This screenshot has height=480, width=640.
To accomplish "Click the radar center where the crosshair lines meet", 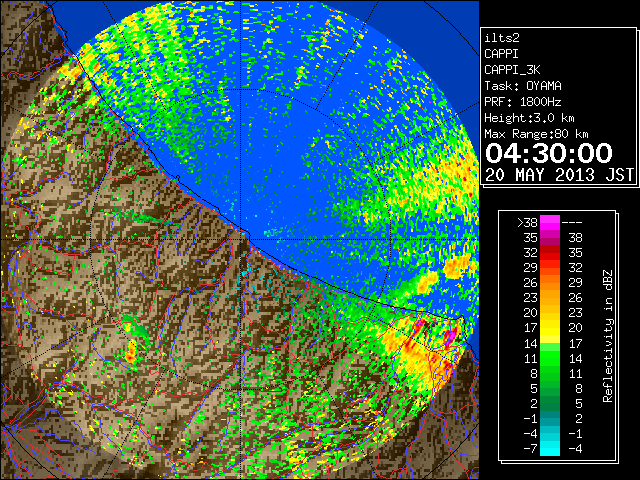I will (240, 239).
